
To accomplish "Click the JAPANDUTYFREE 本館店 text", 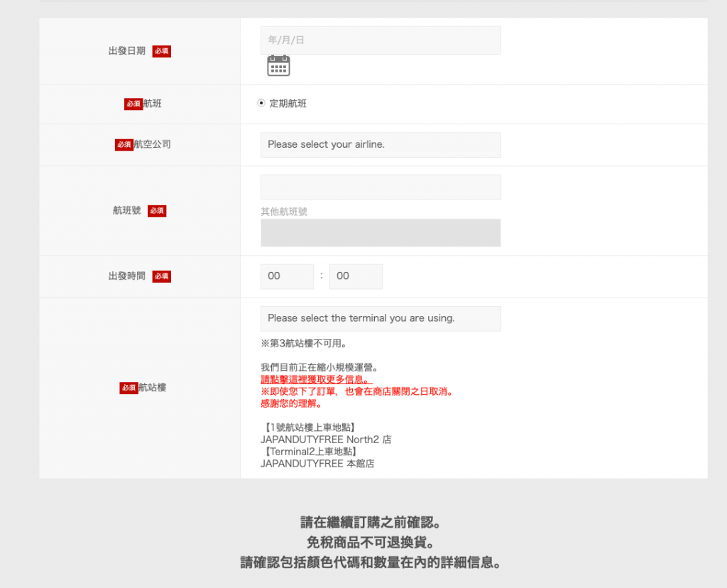I will click(317, 464).
